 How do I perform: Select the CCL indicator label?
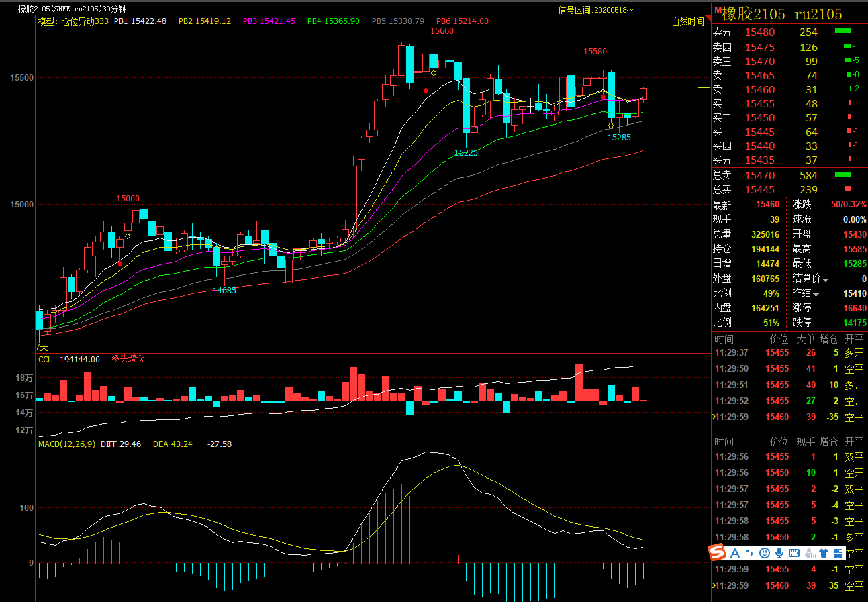coord(45,359)
